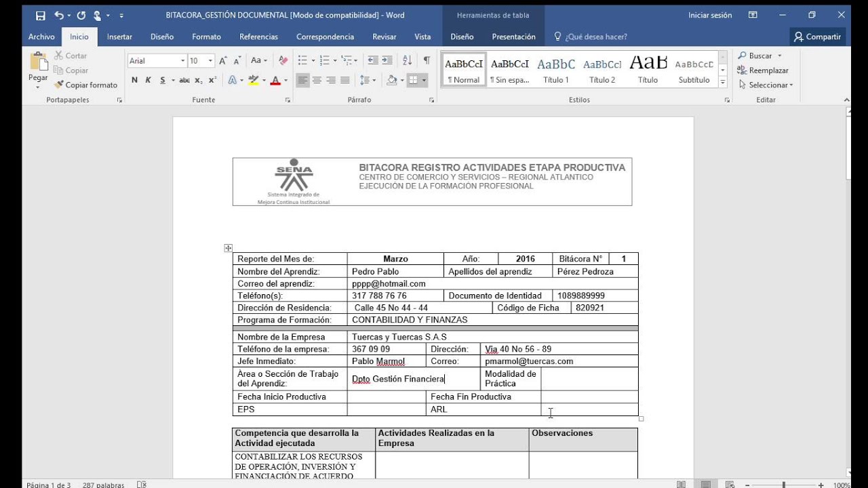This screenshot has width=868, height=488.
Task: Save the document with the floppy disk icon
Action: (40, 15)
